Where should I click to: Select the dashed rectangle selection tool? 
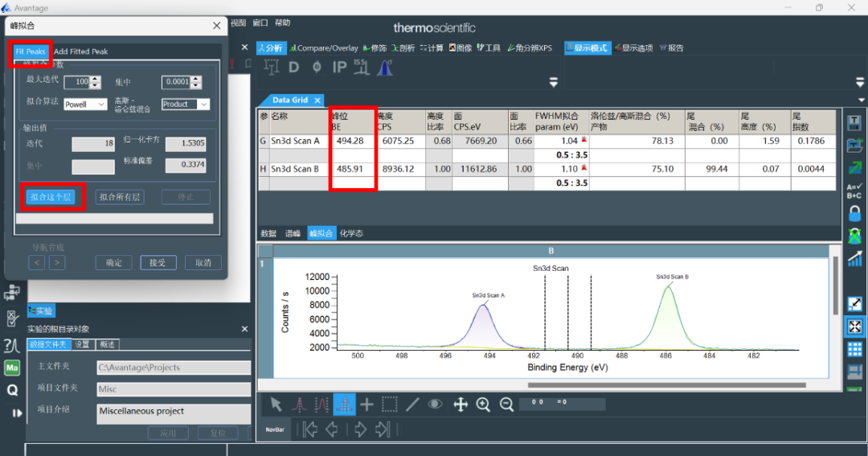390,405
